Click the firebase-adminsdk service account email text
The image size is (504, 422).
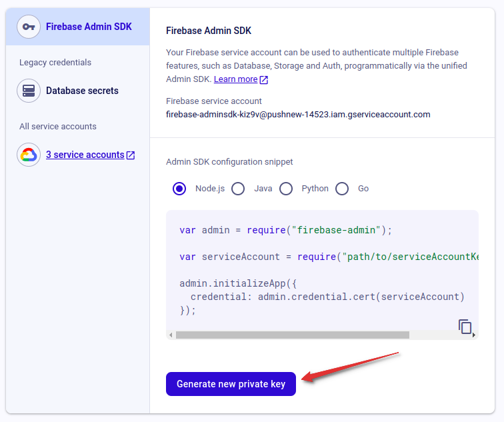coord(298,115)
